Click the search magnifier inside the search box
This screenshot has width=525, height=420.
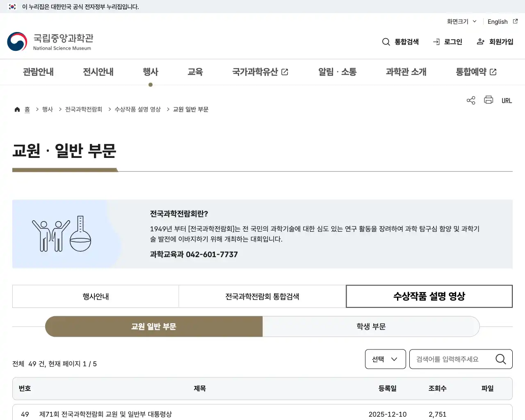point(500,359)
